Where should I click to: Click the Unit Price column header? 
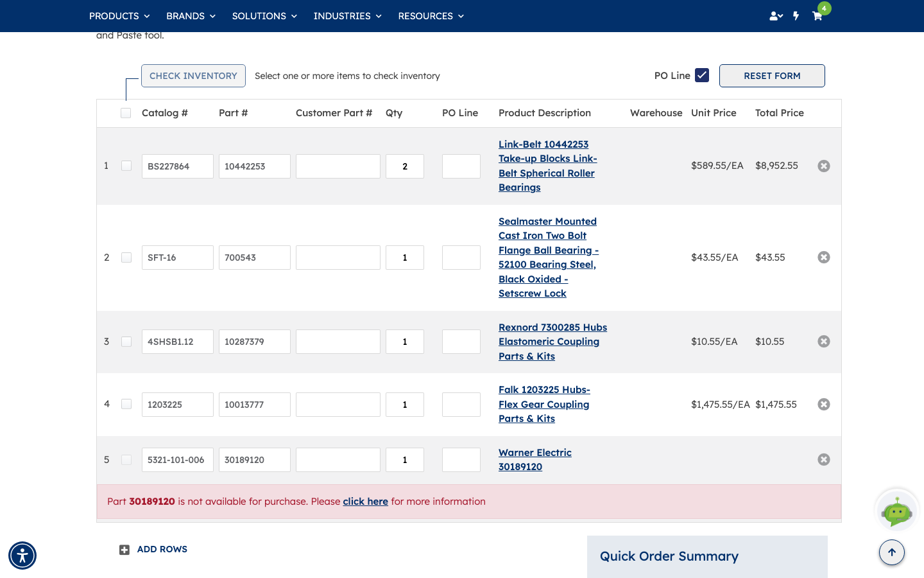[x=714, y=113]
